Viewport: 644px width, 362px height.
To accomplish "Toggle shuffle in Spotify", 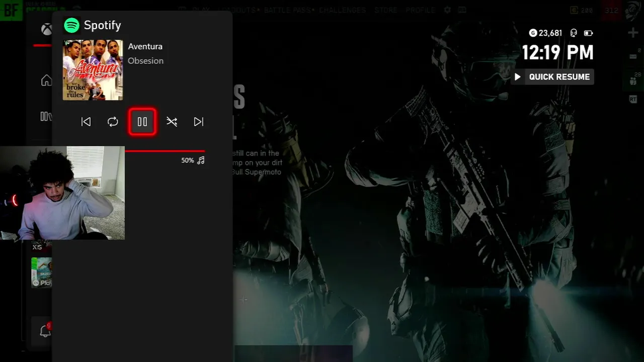I will (x=172, y=122).
